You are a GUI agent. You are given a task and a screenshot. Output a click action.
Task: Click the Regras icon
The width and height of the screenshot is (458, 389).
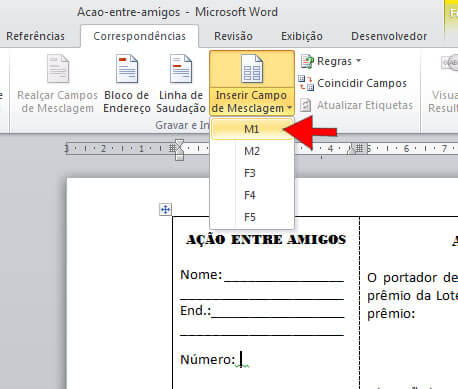tap(307, 61)
